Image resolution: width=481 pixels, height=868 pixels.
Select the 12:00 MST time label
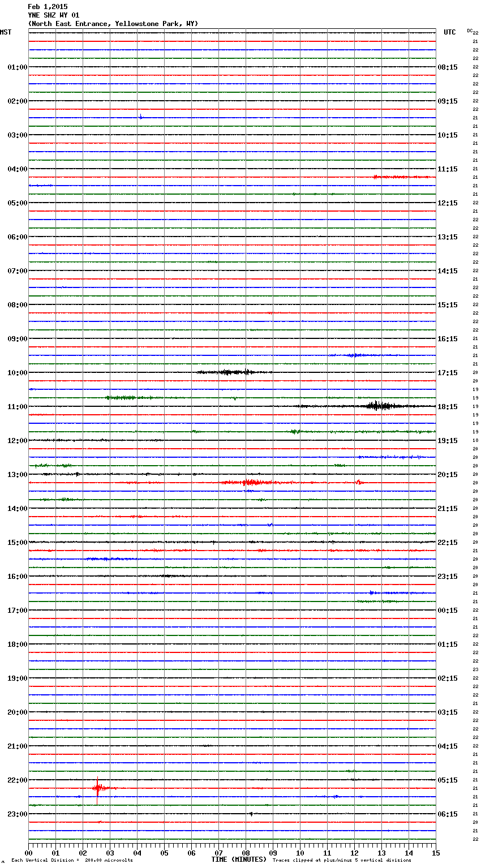(18, 441)
